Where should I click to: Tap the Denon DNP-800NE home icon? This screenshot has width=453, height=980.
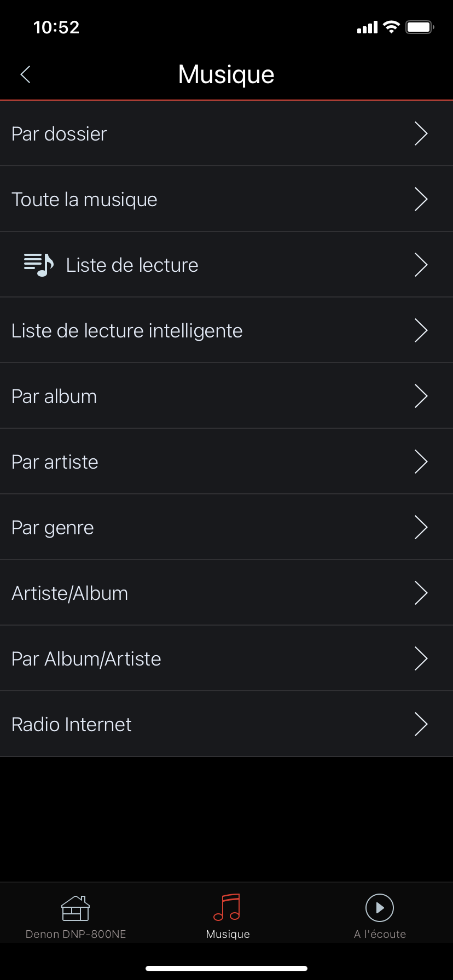pyautogui.click(x=75, y=908)
